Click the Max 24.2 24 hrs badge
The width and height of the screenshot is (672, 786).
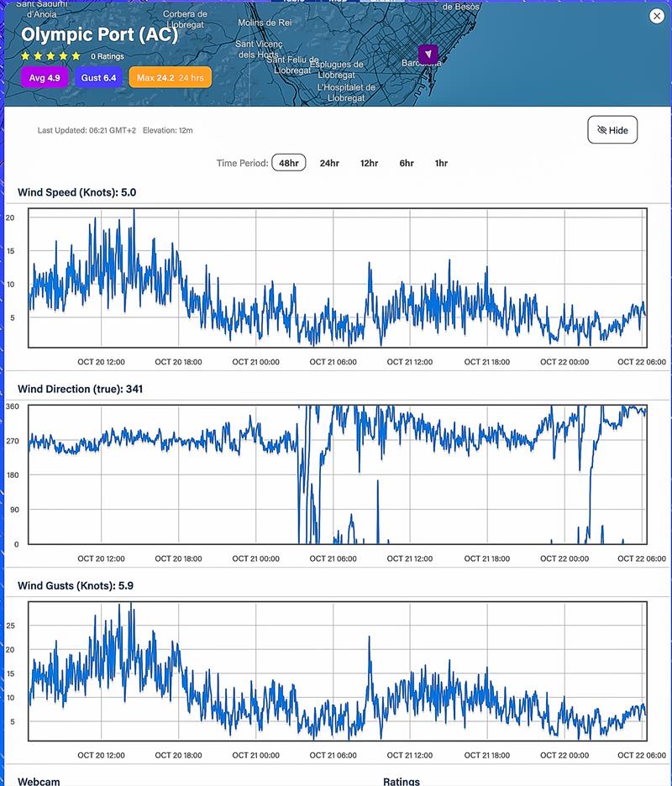point(170,78)
